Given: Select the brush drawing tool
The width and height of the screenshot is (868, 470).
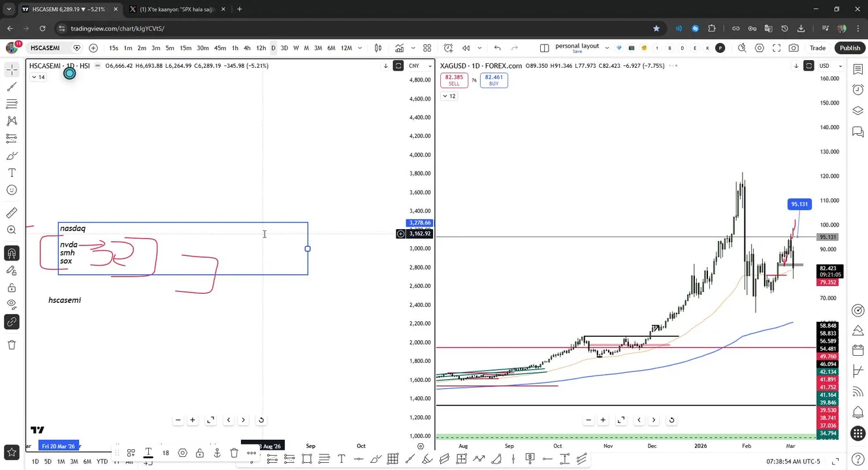Looking at the screenshot, I should (12, 156).
